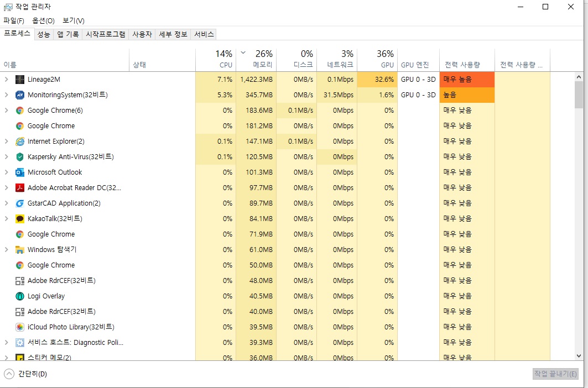Click the Microsoft Outlook icon

click(x=20, y=172)
